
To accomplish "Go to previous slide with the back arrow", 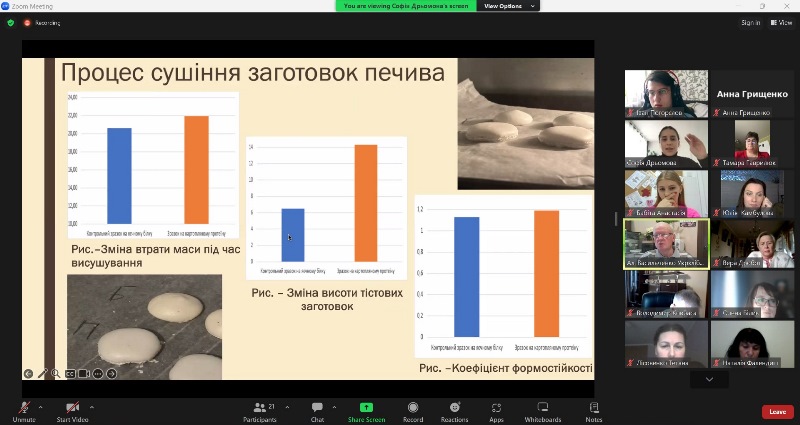I will point(28,374).
